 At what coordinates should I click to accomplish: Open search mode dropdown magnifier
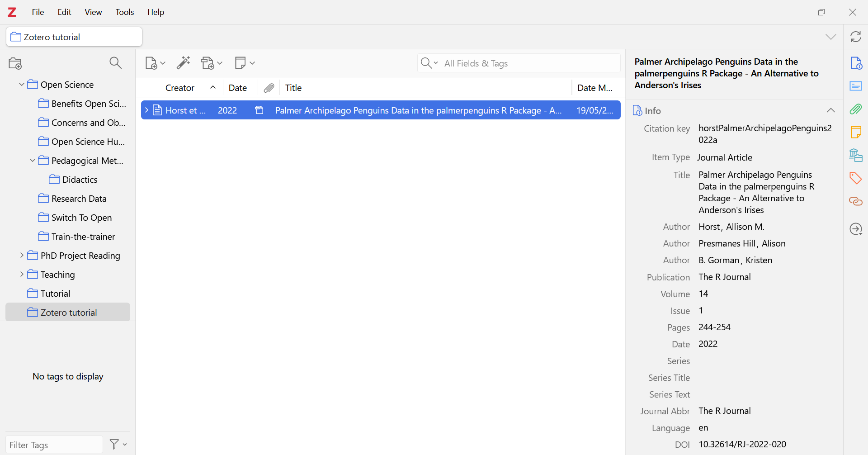tap(429, 63)
